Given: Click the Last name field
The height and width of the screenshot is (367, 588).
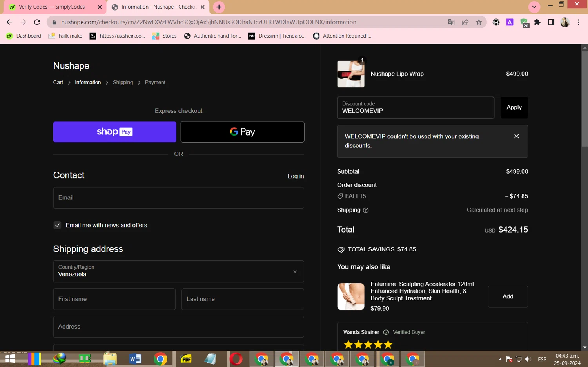Looking at the screenshot, I should coord(243,299).
